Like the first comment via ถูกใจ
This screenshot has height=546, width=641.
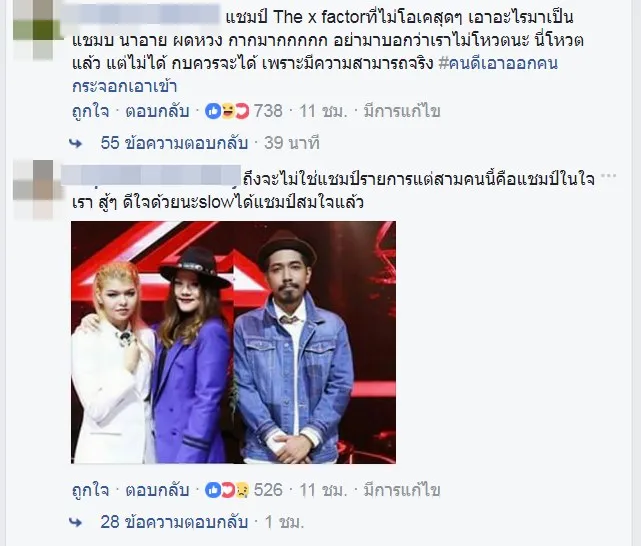90,111
